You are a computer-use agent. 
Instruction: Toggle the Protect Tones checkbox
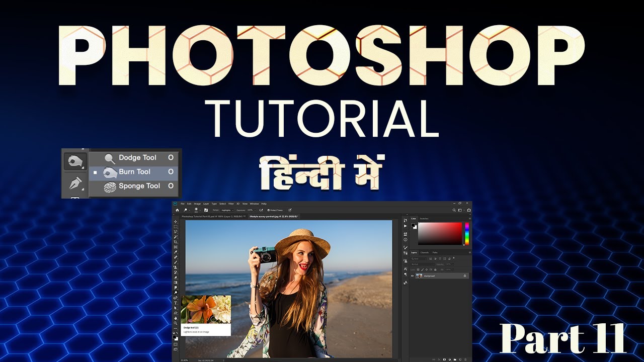(x=269, y=210)
